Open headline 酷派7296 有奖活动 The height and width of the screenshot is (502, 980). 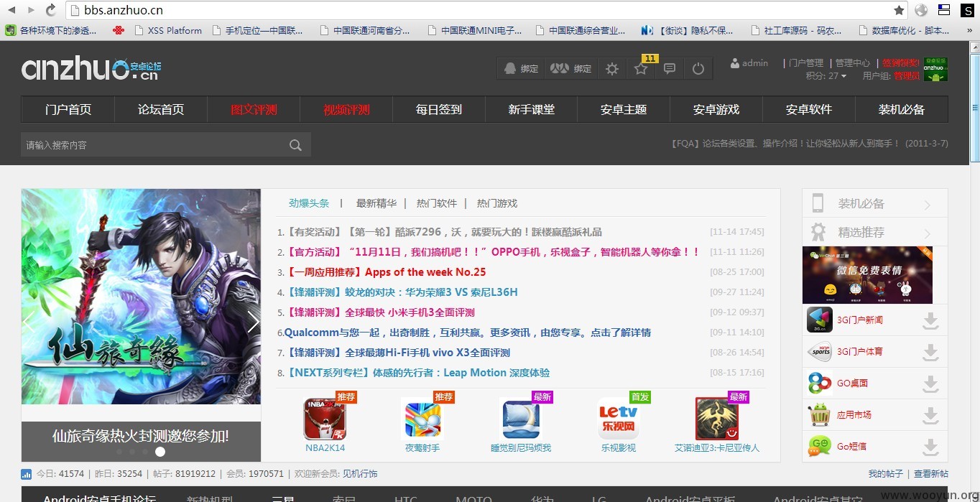444,232
